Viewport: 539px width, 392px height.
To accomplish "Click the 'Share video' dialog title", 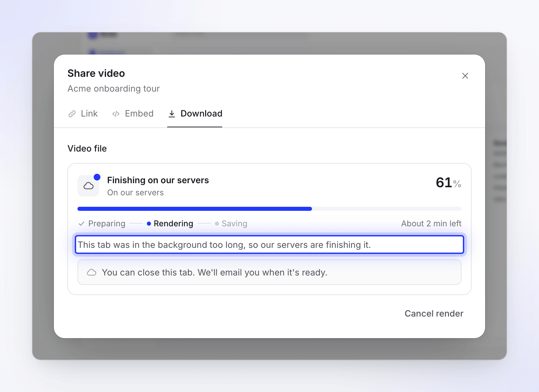I will [x=96, y=73].
